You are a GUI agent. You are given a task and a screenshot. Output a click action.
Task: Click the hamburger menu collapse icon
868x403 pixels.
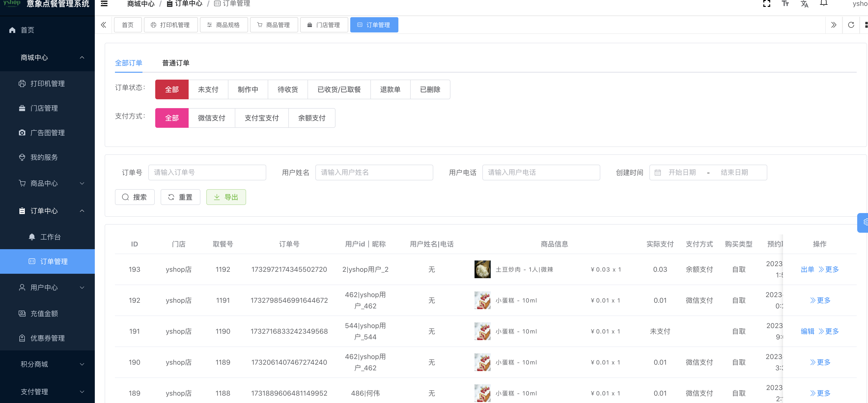coord(104,4)
